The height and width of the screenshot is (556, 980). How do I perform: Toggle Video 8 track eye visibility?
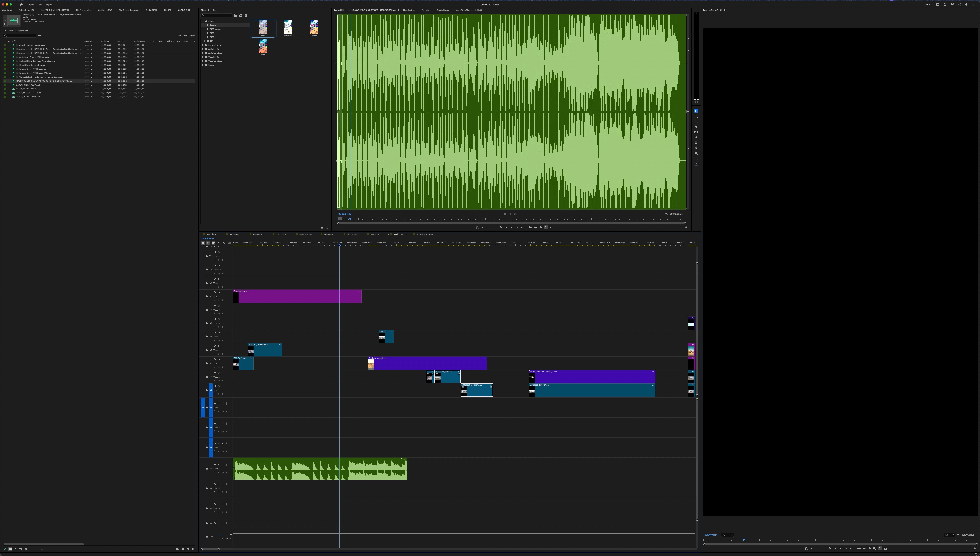pos(219,292)
